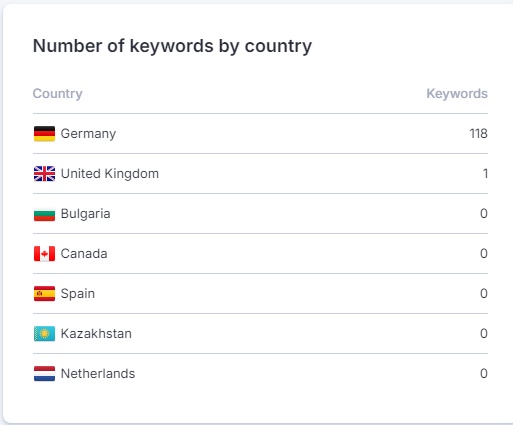513x425 pixels.
Task: Click the Kazakhstan flag icon
Action: (x=44, y=334)
